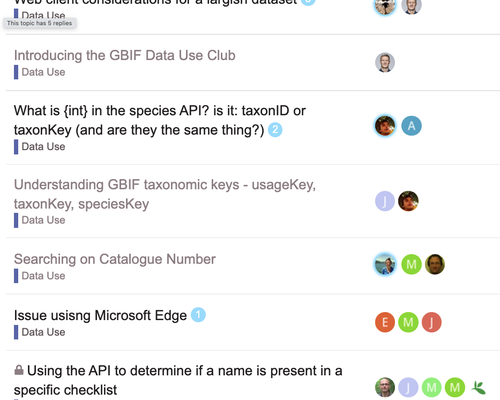
Task: Click the poster photo avatar on Data Use Club topic
Action: 385,62
